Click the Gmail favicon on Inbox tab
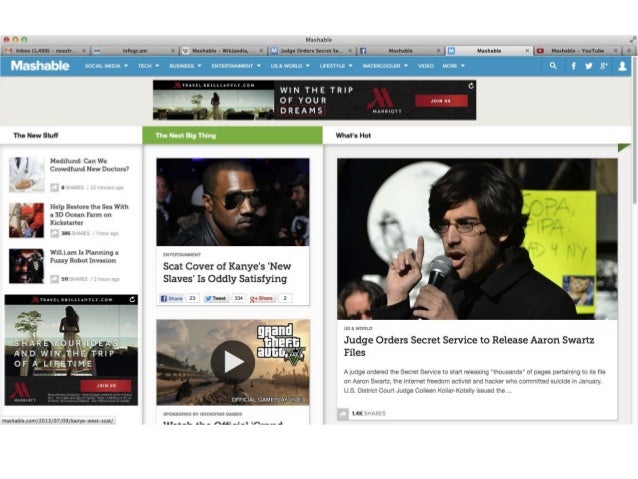 click(9, 51)
